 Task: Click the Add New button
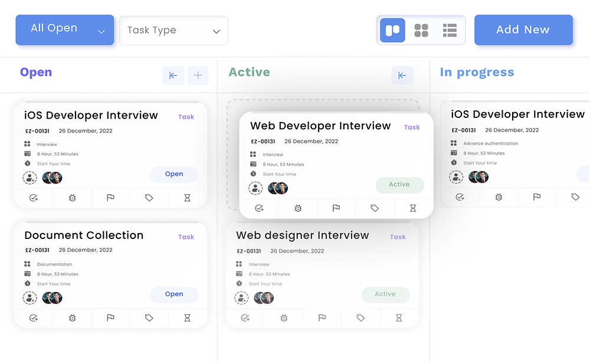coord(523,29)
